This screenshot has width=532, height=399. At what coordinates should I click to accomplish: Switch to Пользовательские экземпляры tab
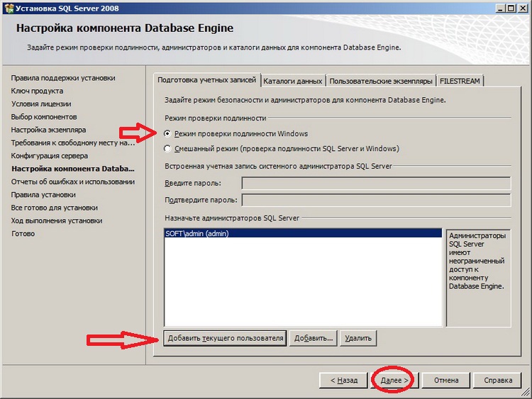click(x=381, y=81)
